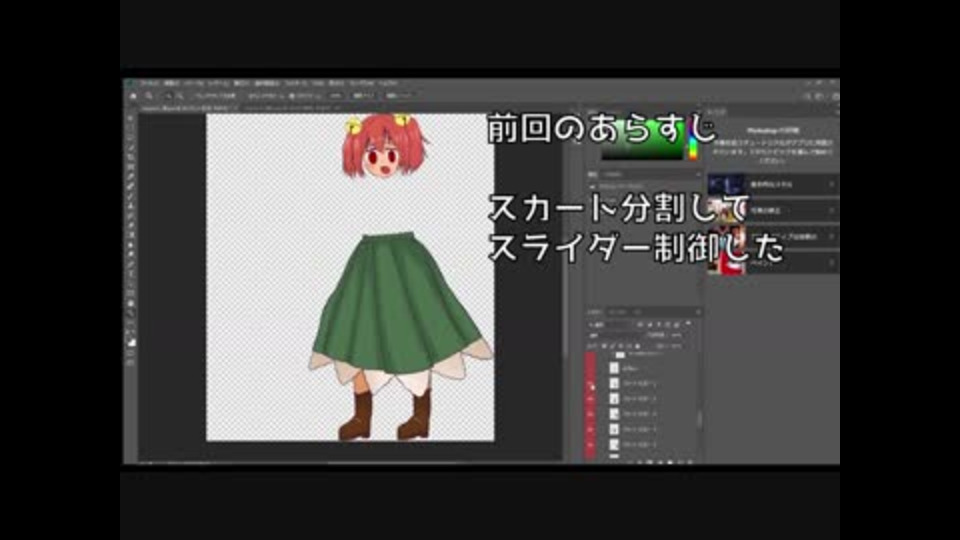The image size is (960, 540).
Task: Click the 100% zoom button
Action: [x=336, y=96]
